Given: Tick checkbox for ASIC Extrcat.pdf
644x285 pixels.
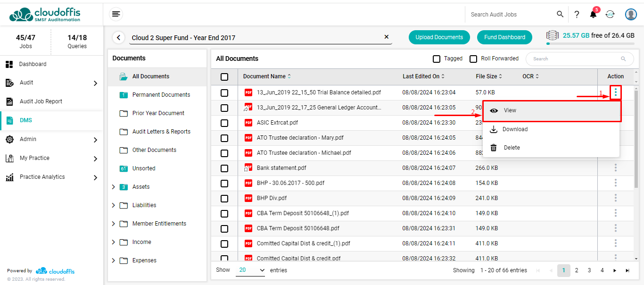Looking at the screenshot, I should [224, 123].
